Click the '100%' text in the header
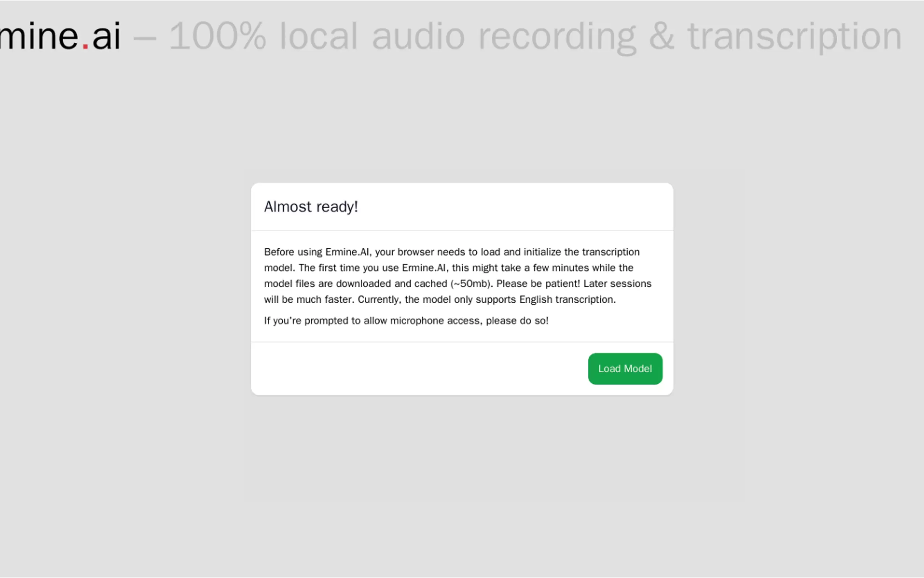 [x=217, y=36]
